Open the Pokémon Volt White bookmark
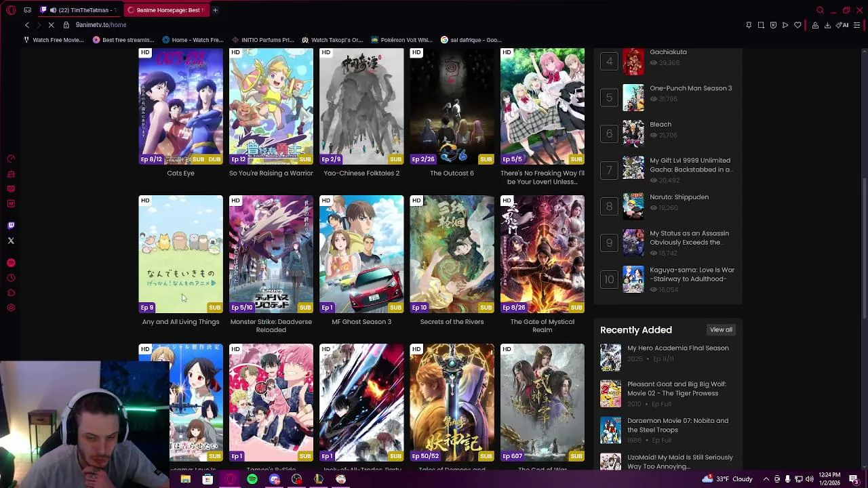The width and height of the screenshot is (868, 488). [x=401, y=40]
